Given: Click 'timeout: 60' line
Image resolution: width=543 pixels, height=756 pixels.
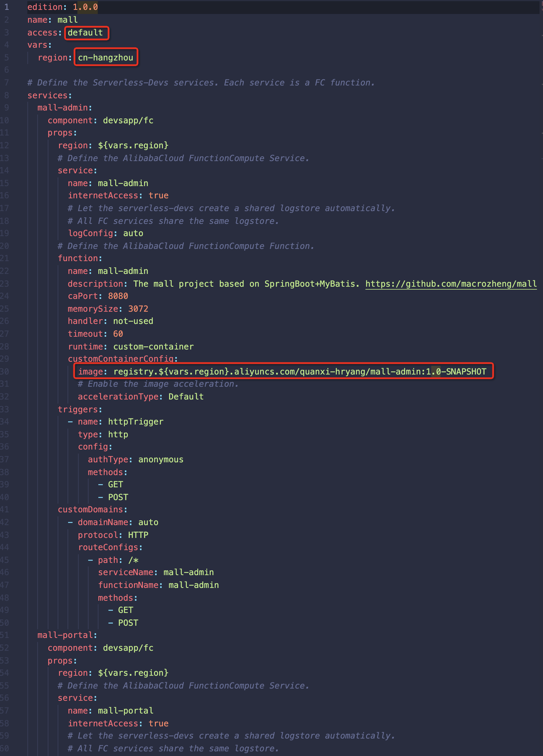Looking at the screenshot, I should click(x=95, y=334).
